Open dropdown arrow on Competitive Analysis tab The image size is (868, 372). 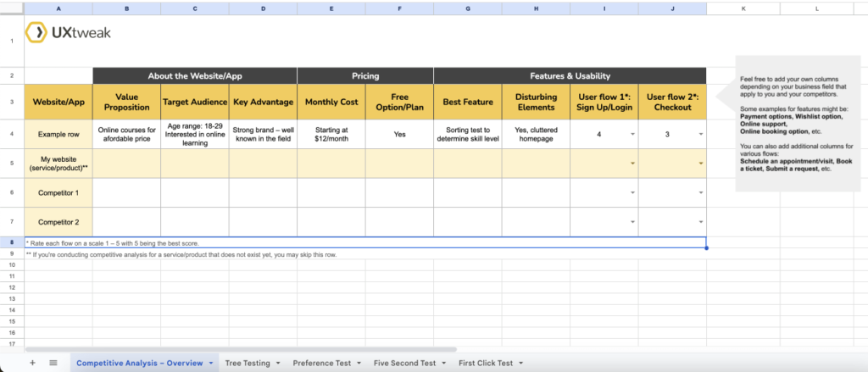(x=211, y=363)
